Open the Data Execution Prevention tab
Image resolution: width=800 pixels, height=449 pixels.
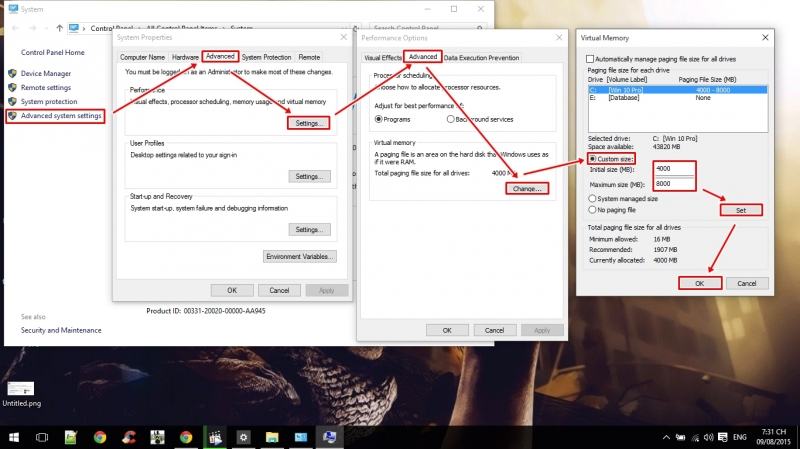[x=481, y=57]
